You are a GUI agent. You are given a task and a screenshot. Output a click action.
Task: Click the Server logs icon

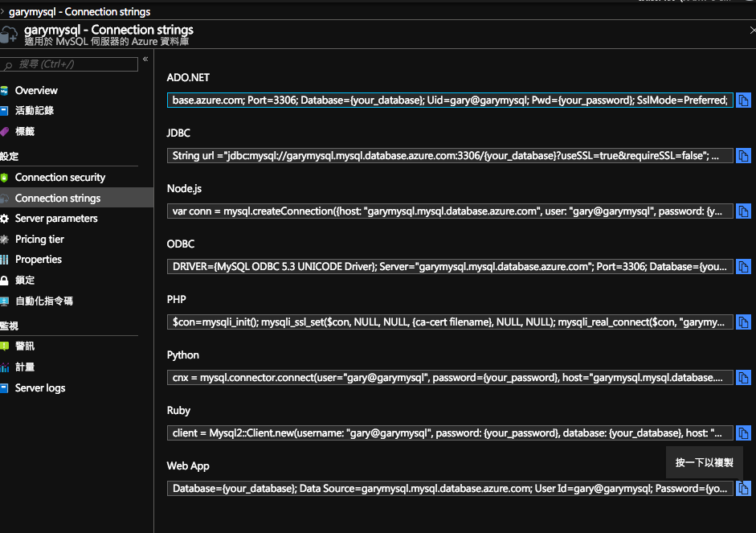point(4,388)
